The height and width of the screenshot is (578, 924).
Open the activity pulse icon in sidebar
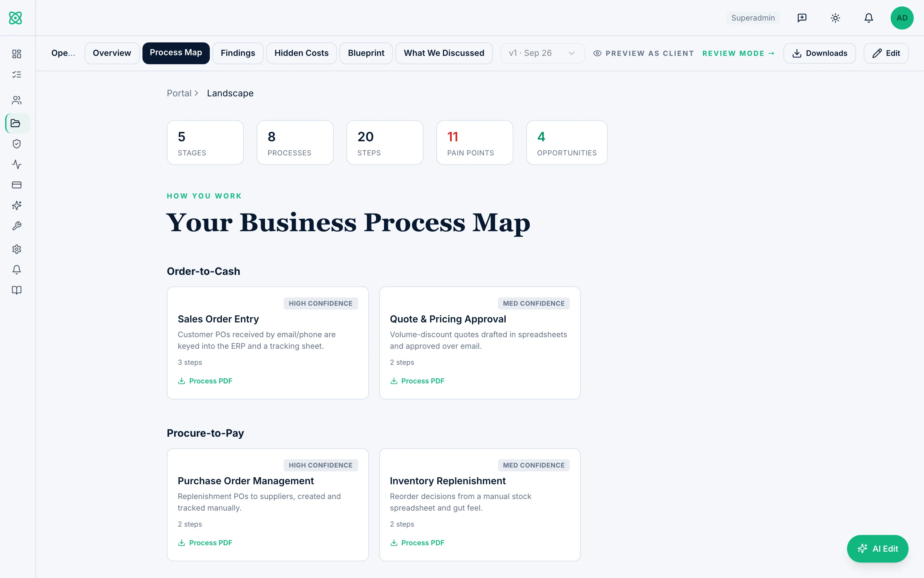click(16, 164)
